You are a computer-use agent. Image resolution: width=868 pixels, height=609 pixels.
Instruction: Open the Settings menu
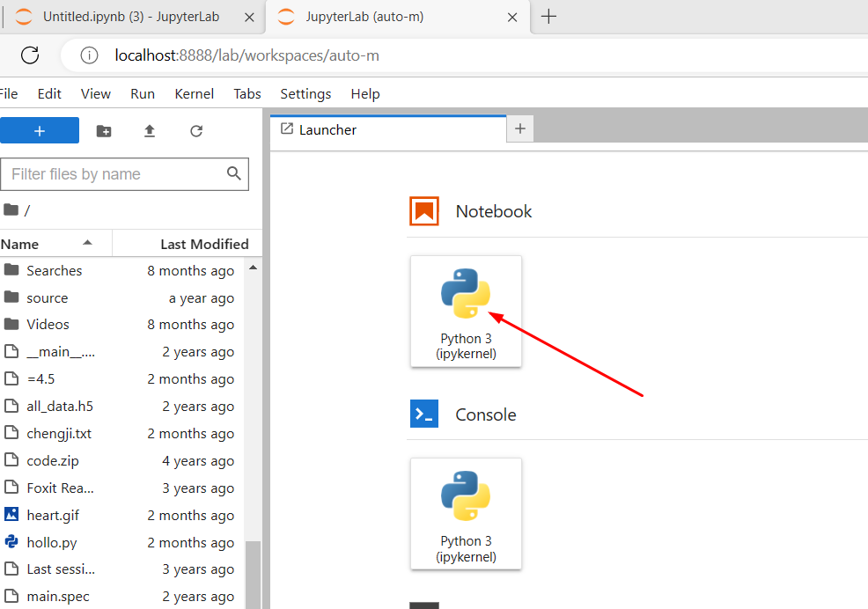(x=305, y=93)
